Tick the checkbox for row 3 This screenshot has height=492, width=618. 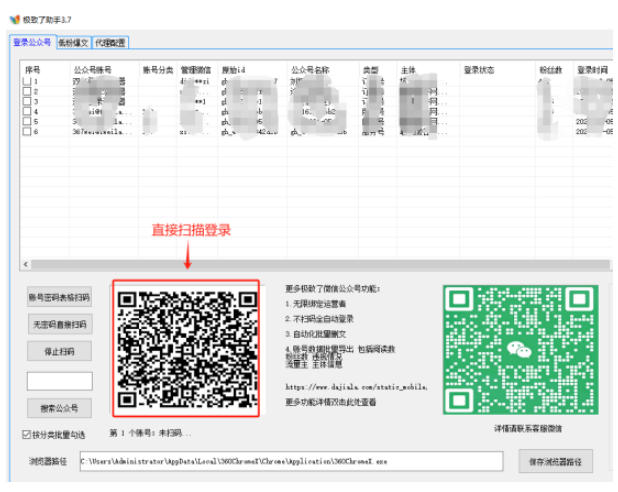pos(26,102)
